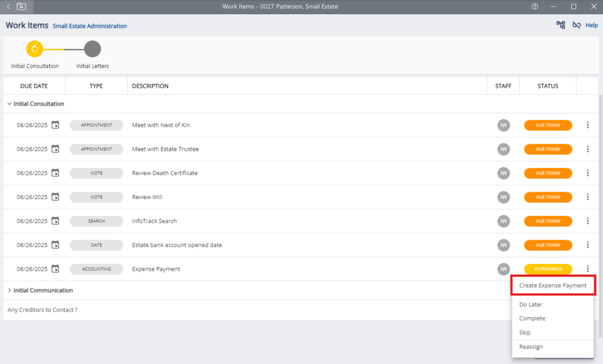Open the Help link at top right
The width and height of the screenshot is (603, 364).
(x=591, y=25)
